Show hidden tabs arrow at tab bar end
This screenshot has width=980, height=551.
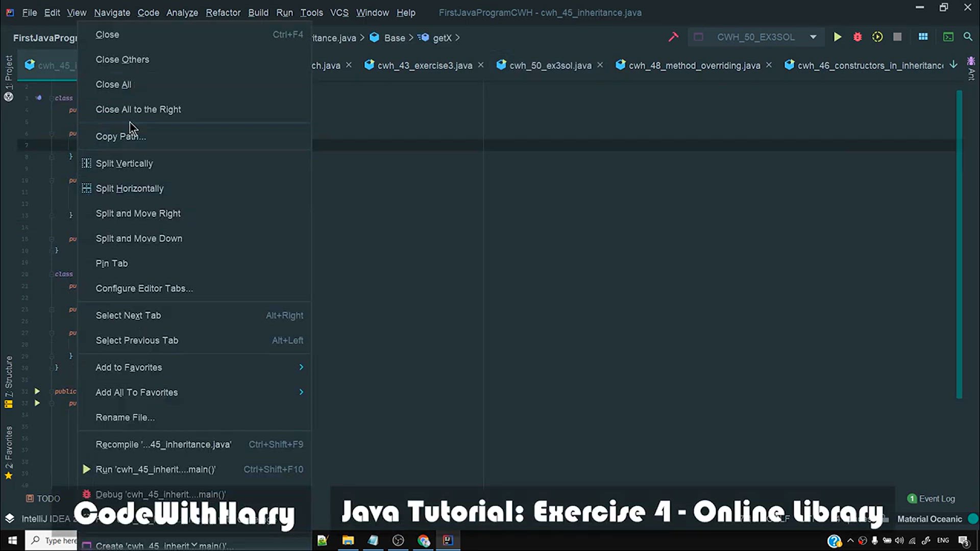pyautogui.click(x=953, y=65)
